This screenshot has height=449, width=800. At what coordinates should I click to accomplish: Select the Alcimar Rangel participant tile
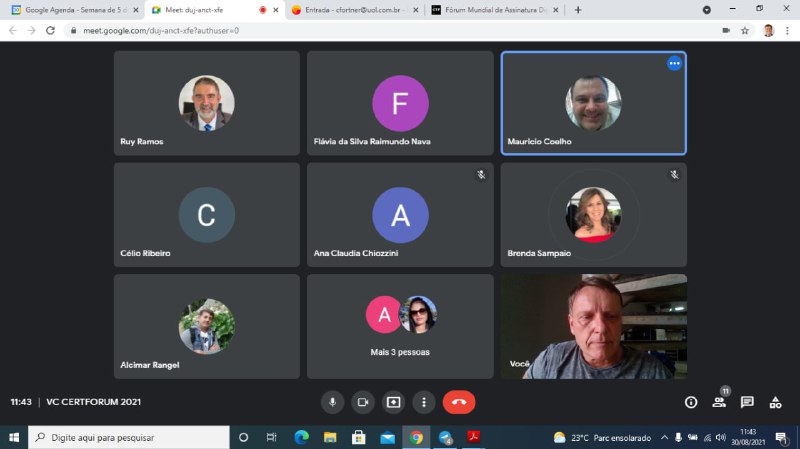207,327
